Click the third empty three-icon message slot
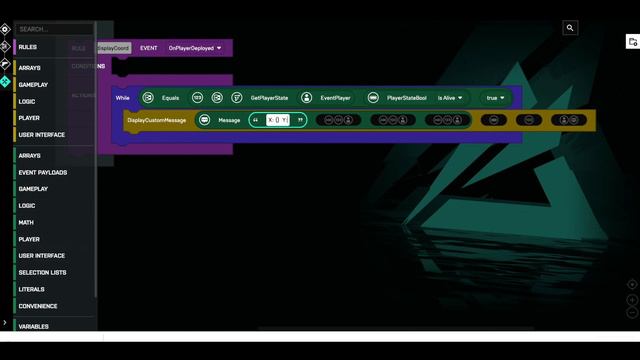 [x=447, y=120]
